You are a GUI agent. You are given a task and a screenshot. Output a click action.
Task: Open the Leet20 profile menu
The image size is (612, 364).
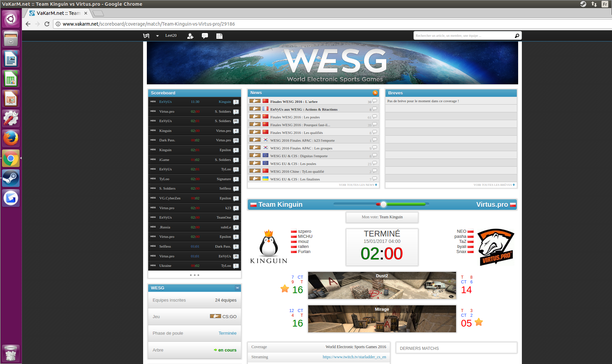coord(171,35)
